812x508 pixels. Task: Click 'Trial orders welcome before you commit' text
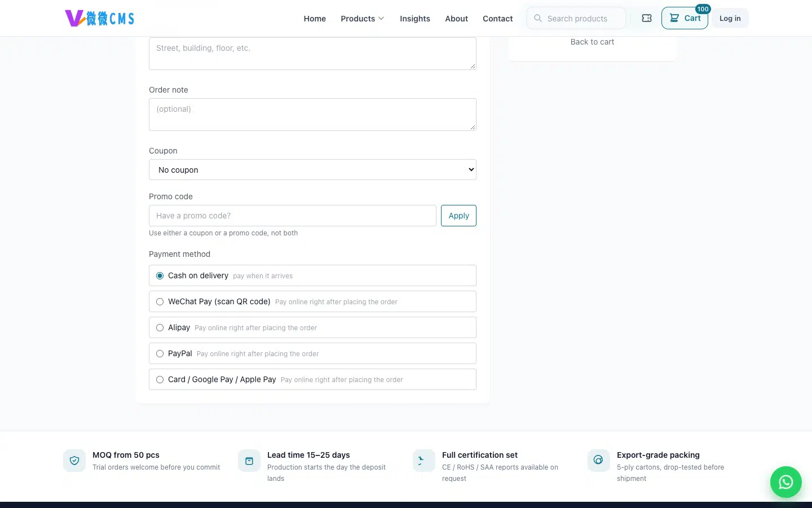[156, 467]
